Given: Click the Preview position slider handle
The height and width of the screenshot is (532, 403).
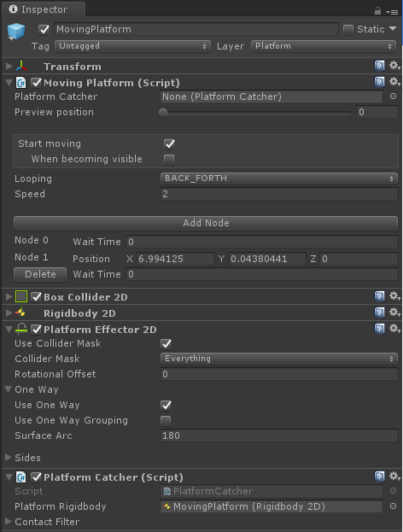Looking at the screenshot, I should pos(163,113).
